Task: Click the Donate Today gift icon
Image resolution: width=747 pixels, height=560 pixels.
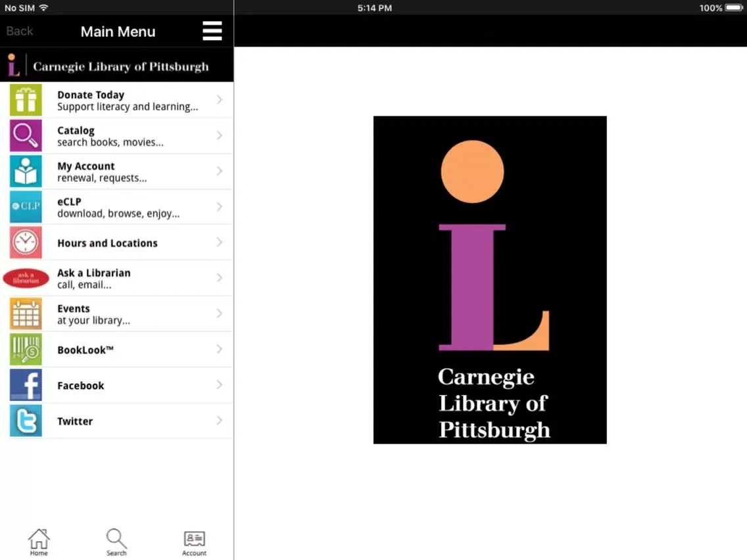Action: [x=26, y=100]
